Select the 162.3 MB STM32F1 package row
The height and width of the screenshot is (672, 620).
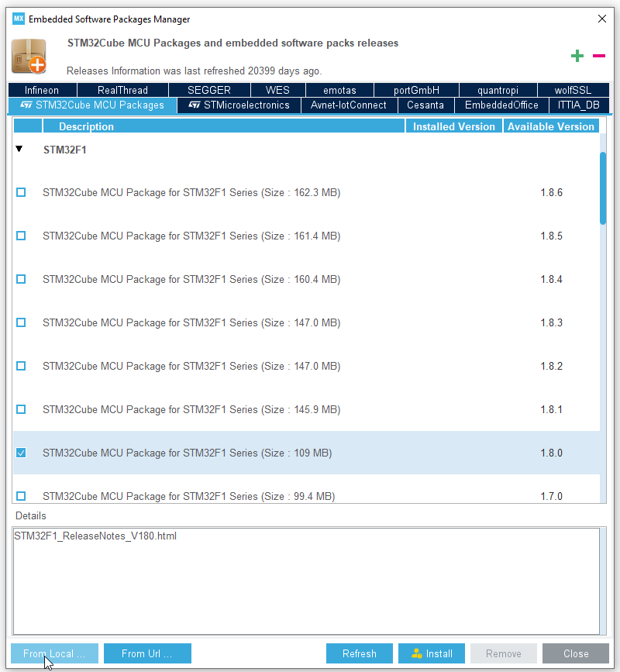click(306, 192)
